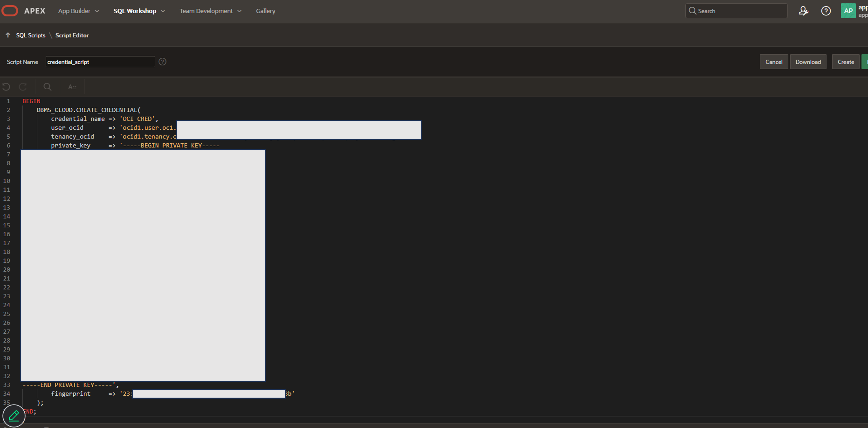
Task: Go to SQL Scripts breadcrumb link
Action: 31,35
